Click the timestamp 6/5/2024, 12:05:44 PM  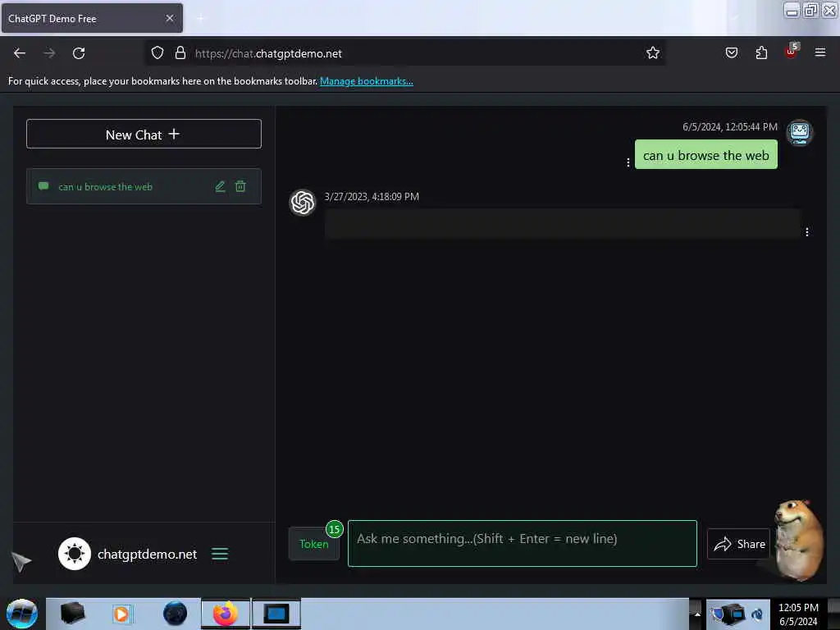729,127
